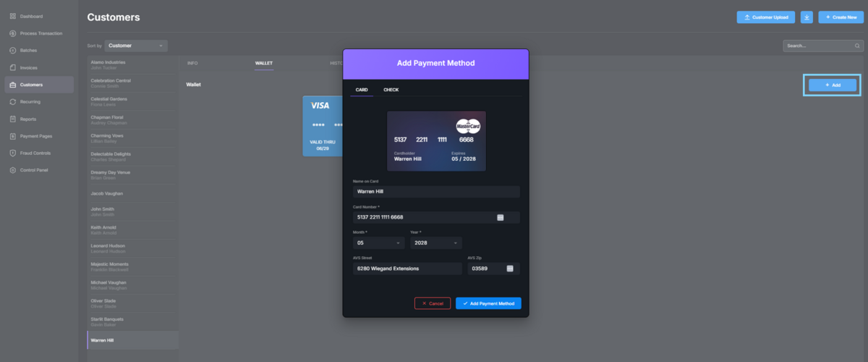Image resolution: width=868 pixels, height=362 pixels.
Task: Click the card icon in Card Number field
Action: pyautogui.click(x=500, y=217)
